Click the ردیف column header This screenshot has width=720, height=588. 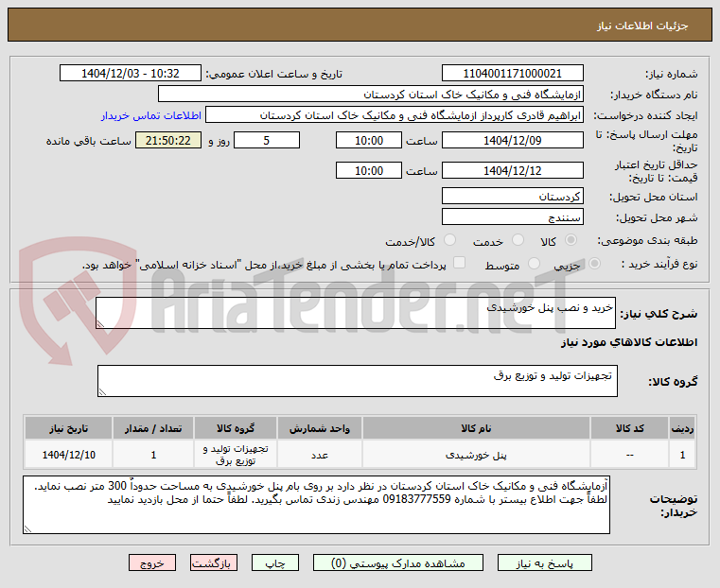682,428
